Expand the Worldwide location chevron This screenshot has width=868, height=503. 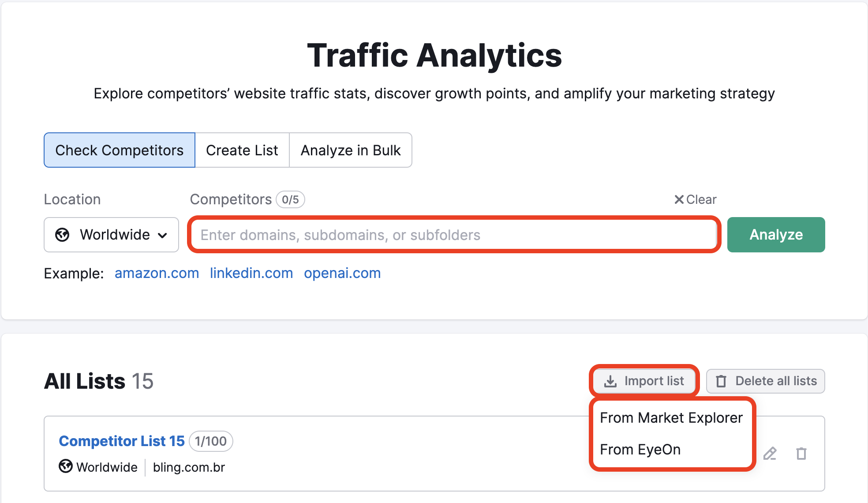pos(163,235)
